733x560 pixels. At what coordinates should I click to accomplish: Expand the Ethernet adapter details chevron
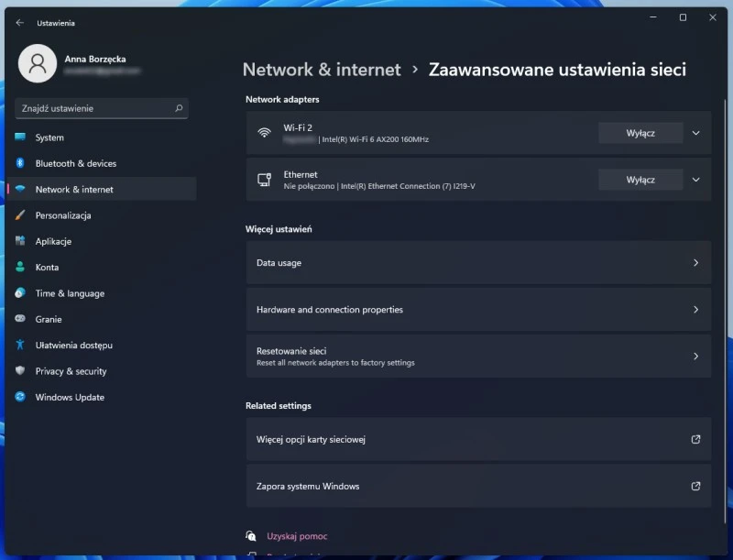tap(695, 180)
